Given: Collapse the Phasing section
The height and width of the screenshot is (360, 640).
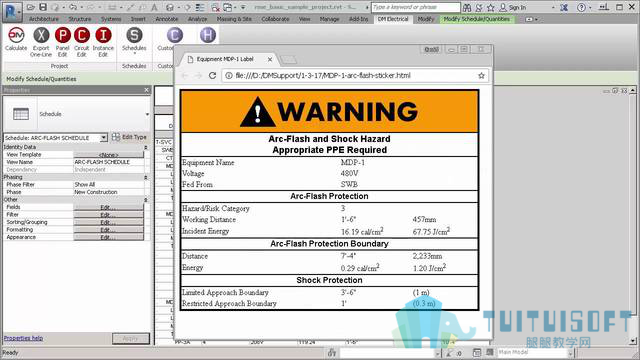Looking at the screenshot, I should 146,178.
